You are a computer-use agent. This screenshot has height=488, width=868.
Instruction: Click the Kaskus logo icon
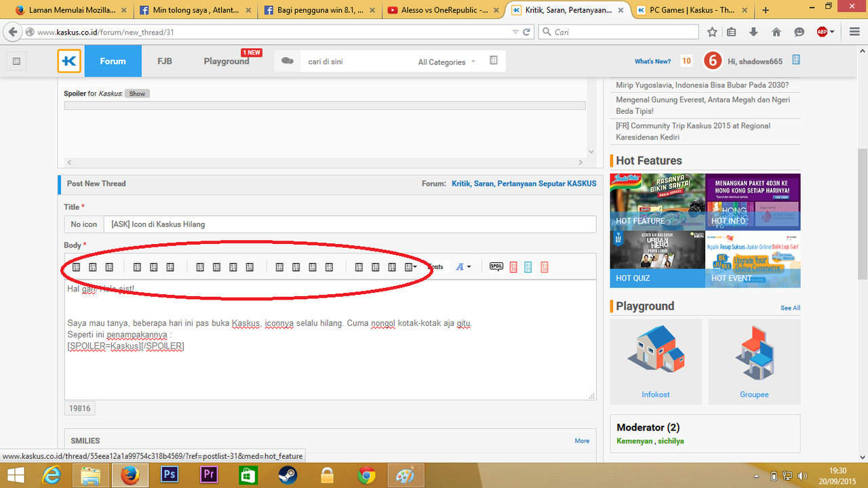point(69,61)
